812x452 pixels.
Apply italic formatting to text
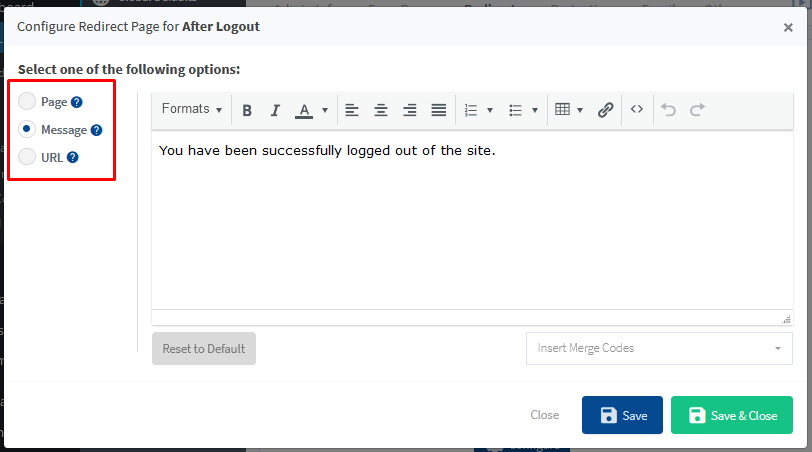point(275,110)
